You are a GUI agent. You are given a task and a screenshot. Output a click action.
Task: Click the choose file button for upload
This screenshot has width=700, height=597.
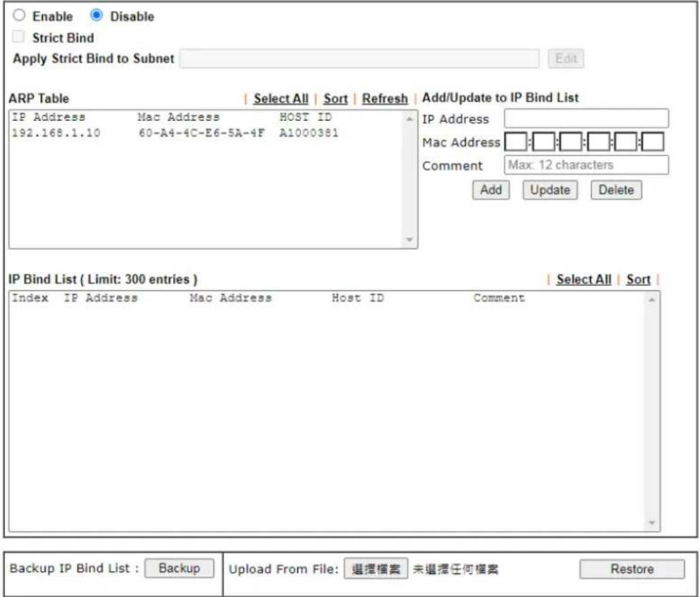375,568
